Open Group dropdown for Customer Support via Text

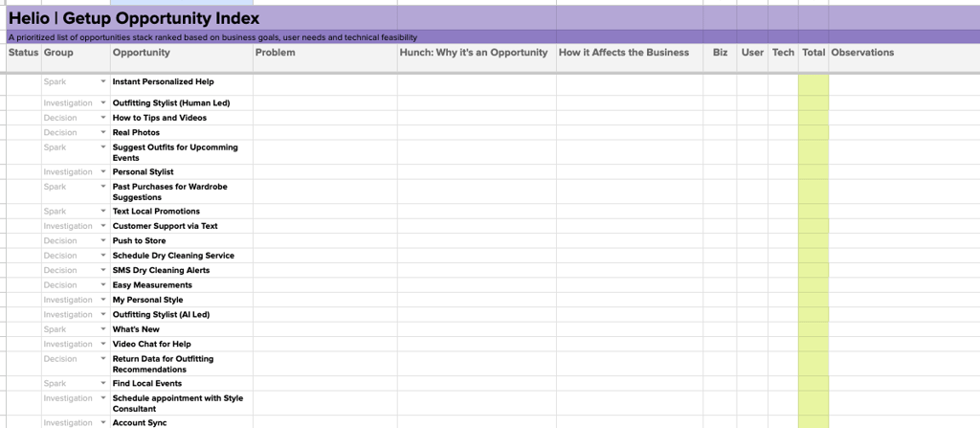point(103,227)
